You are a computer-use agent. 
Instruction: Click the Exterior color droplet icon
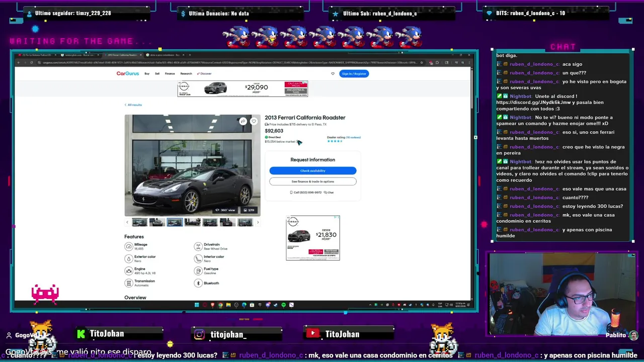coord(129,258)
